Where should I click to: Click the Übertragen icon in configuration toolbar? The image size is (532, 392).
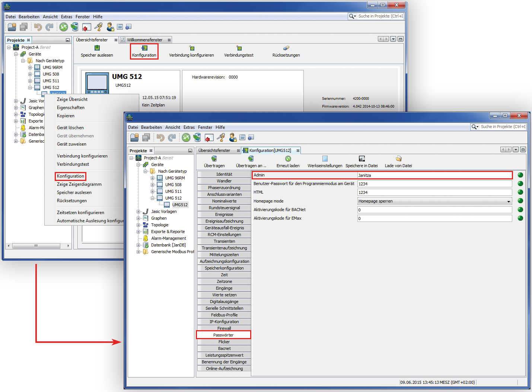(214, 159)
